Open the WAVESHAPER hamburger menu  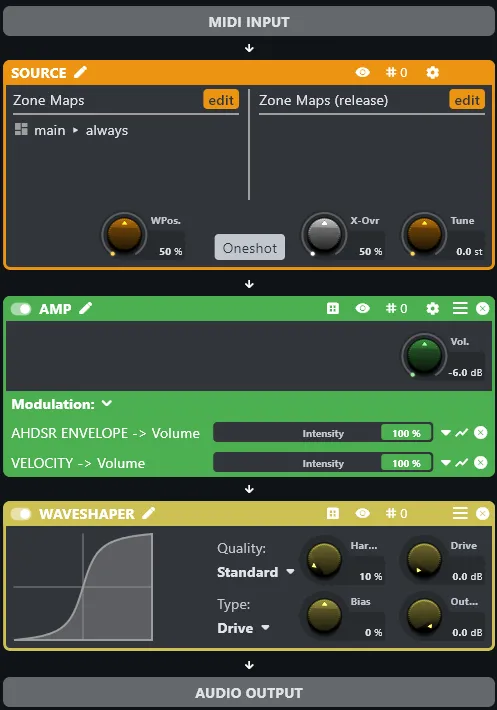click(x=460, y=513)
